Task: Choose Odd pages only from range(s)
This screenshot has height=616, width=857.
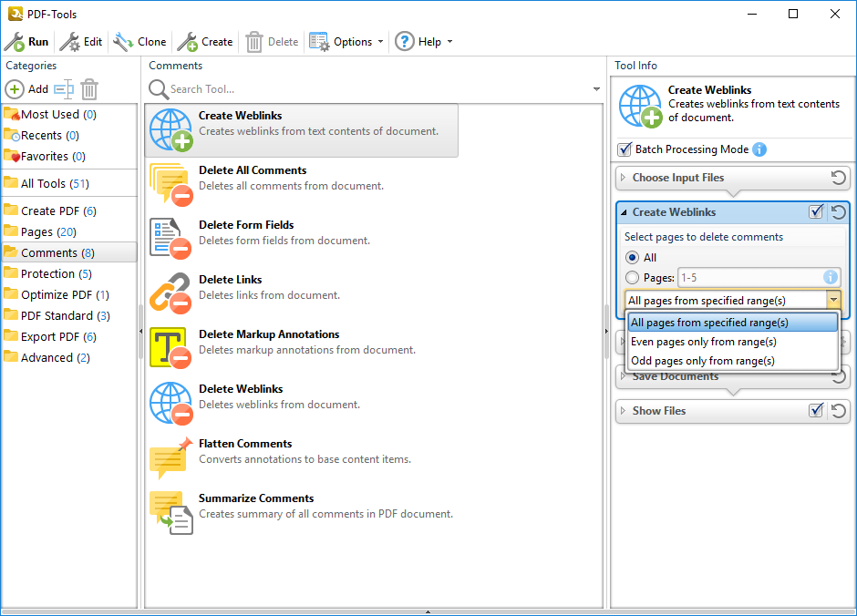Action: click(x=702, y=361)
